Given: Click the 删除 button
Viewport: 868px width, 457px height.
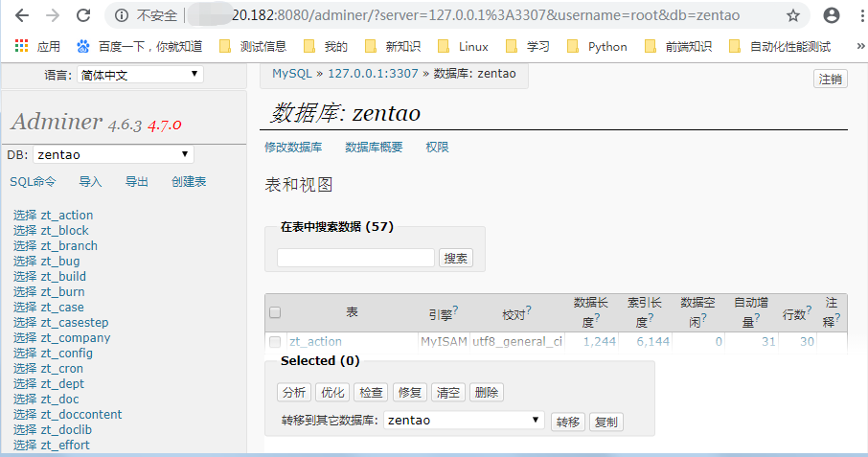Looking at the screenshot, I should point(487,392).
